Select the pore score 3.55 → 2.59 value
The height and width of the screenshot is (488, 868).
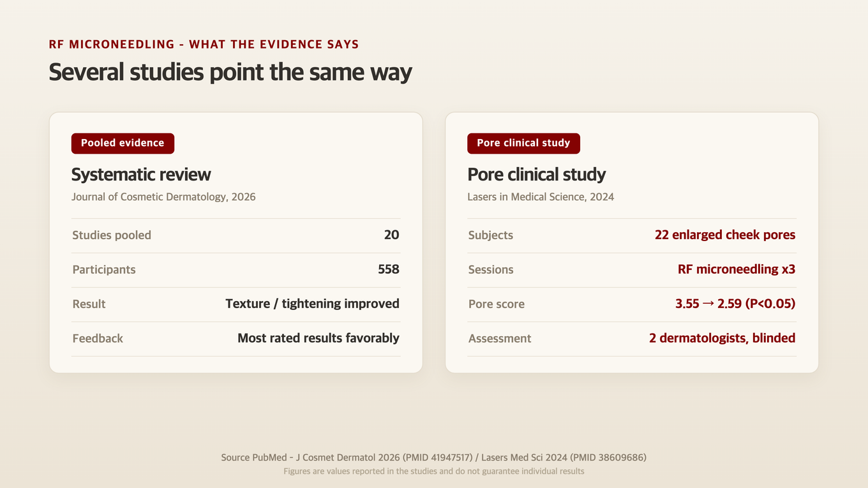click(735, 304)
